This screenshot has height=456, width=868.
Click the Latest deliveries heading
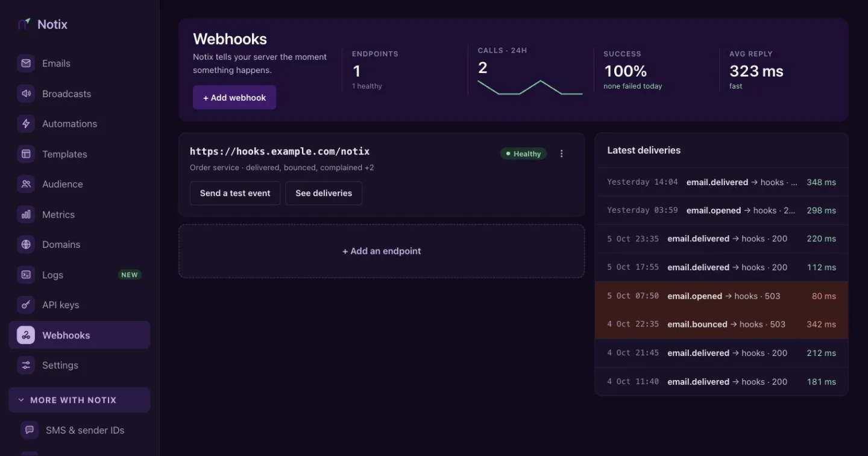[644, 150]
